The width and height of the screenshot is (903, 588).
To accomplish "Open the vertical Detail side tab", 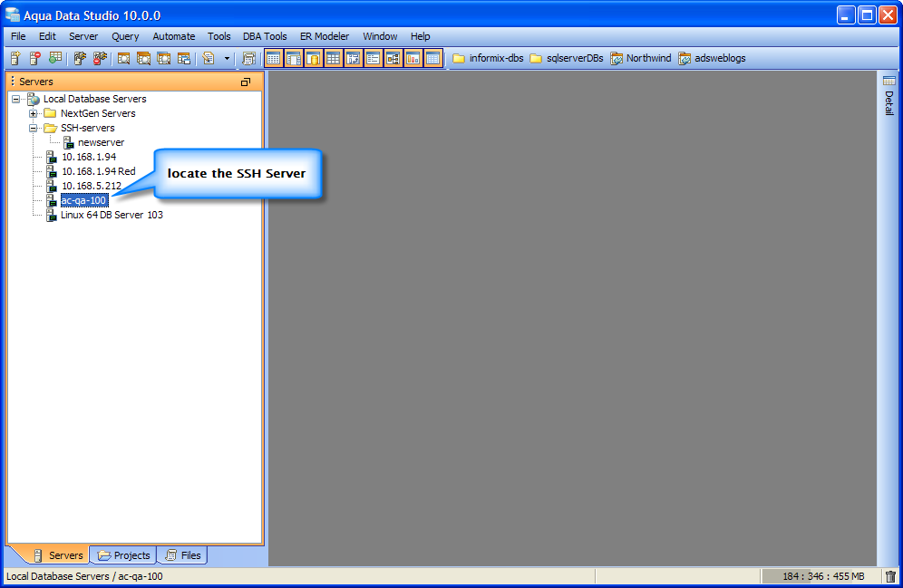I will (x=889, y=102).
